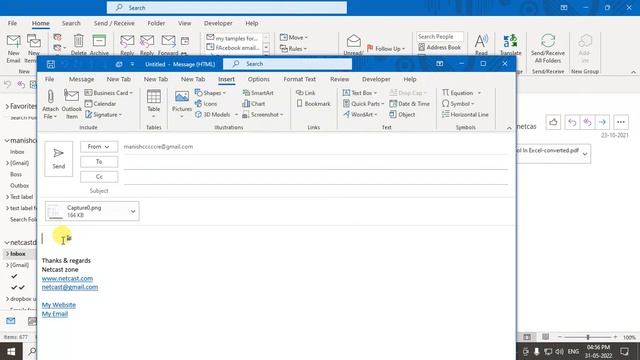The height and width of the screenshot is (360, 640).
Task: Switch to Message tab
Action: point(82,79)
